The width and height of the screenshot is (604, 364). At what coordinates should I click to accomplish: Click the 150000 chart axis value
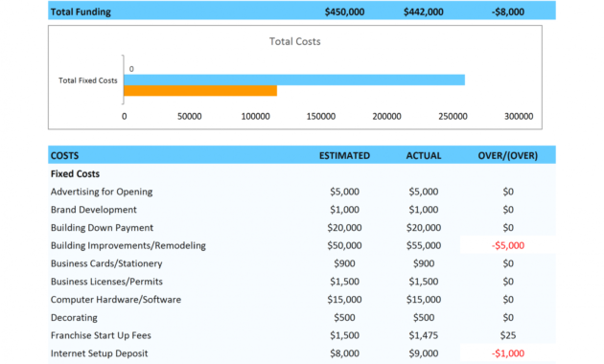pos(321,116)
